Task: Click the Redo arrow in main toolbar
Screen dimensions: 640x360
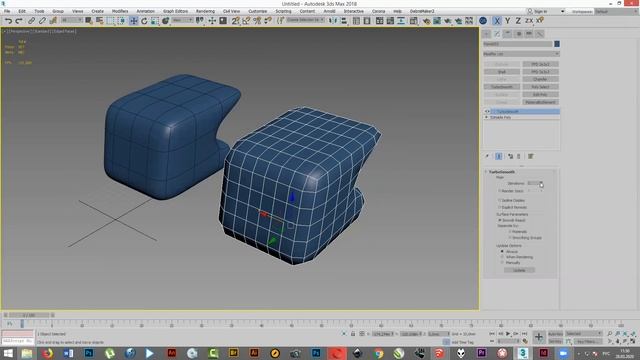Action: coord(19,21)
